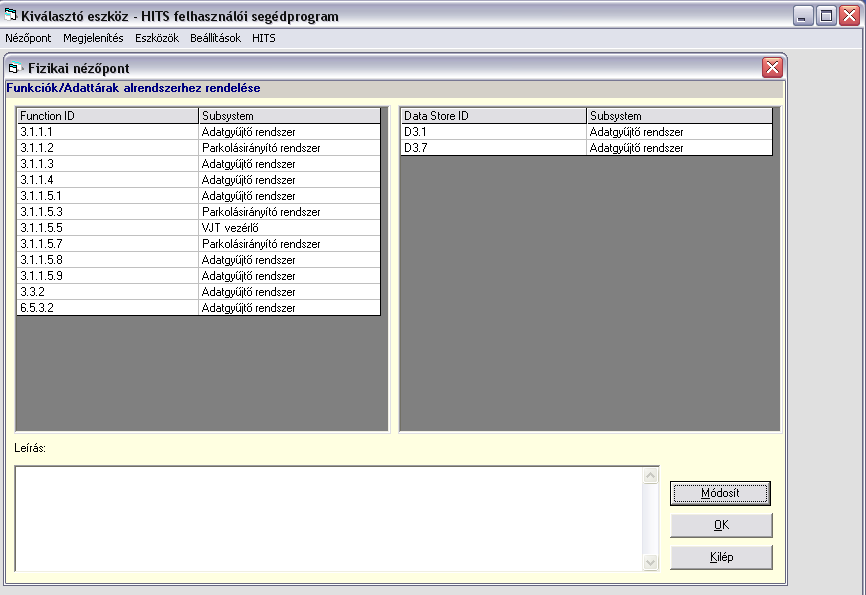Select function row 3.1.1.5.9

199,276
